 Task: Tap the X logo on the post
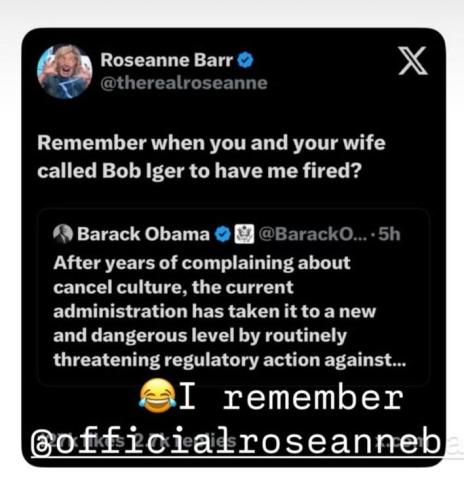(x=413, y=61)
